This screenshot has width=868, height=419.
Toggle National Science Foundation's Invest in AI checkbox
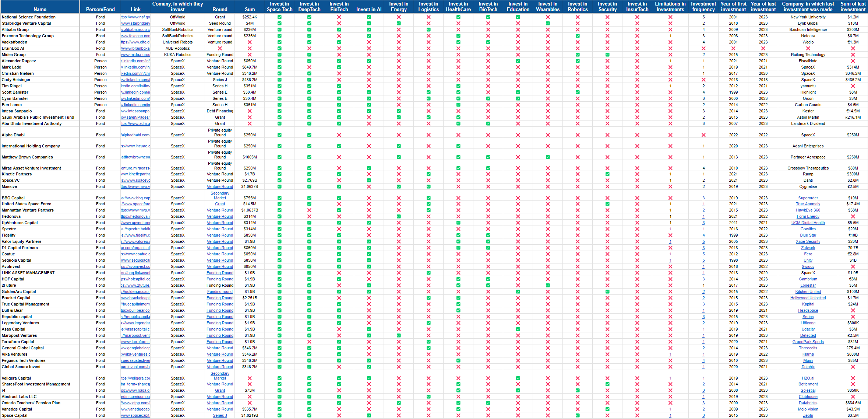tap(369, 17)
